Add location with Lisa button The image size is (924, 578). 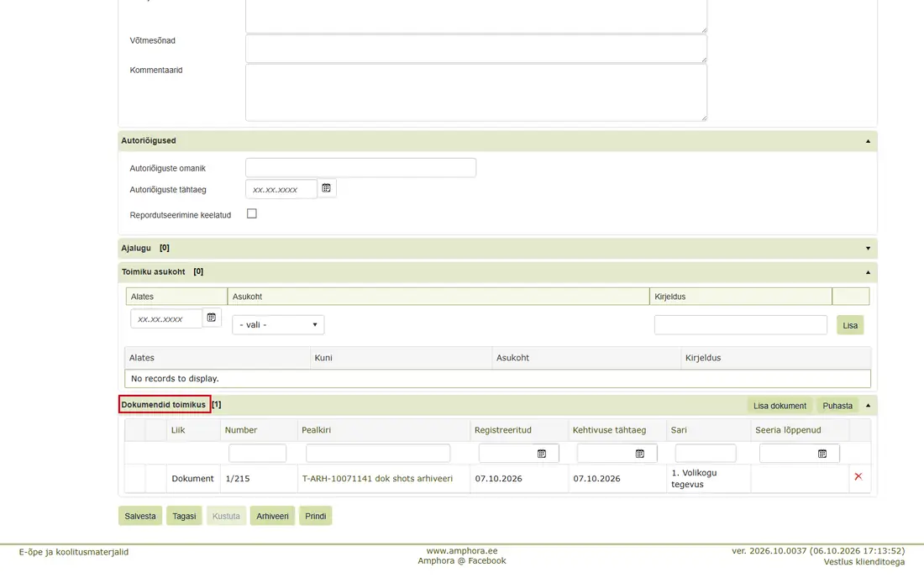coord(850,325)
